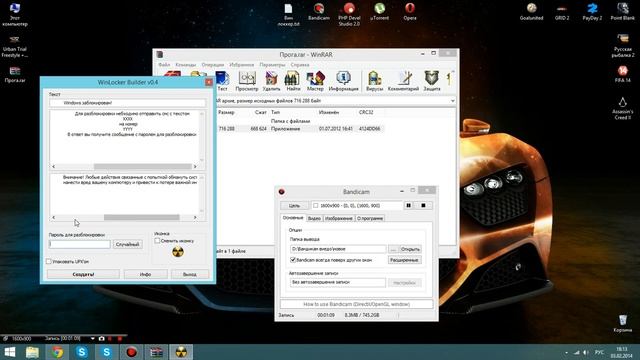Screen dimensions: 640x360
Task: Click the Test icon in WinRAR toolbar
Action: 222,80
